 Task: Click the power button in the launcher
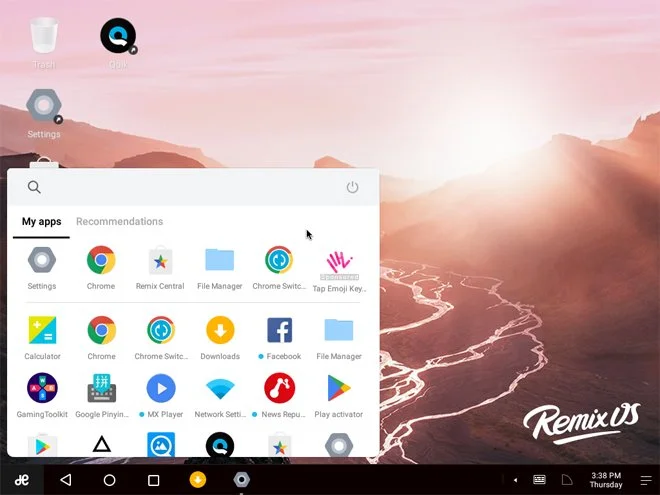coord(352,187)
